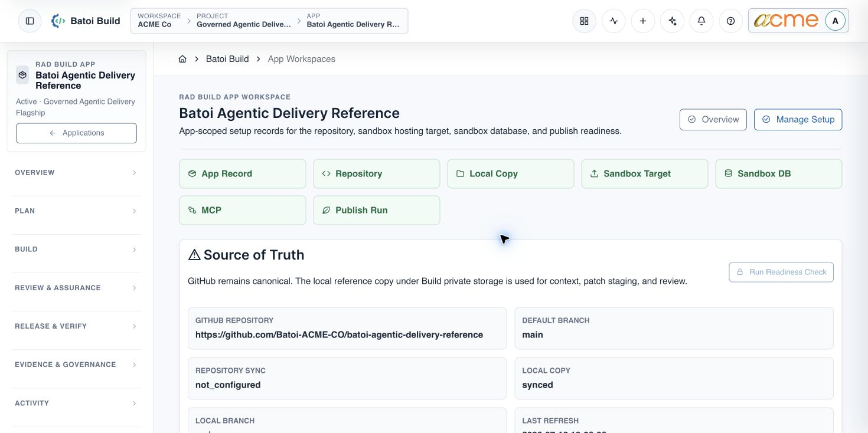The height and width of the screenshot is (433, 868).
Task: Click the ACME company logo
Action: coord(786,20)
